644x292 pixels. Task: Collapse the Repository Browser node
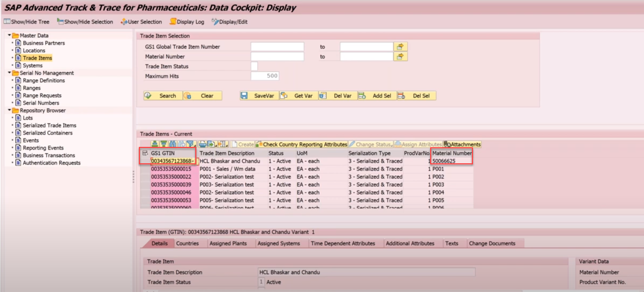coord(9,110)
